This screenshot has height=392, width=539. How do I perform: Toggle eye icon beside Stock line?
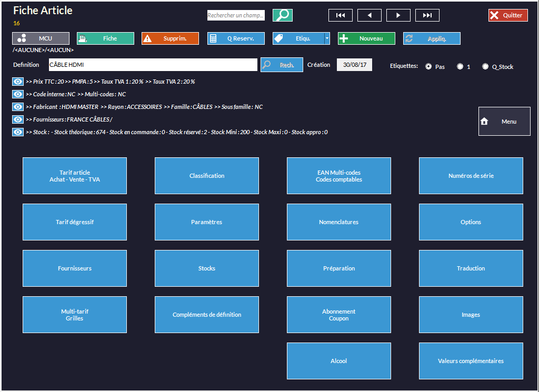(x=18, y=132)
